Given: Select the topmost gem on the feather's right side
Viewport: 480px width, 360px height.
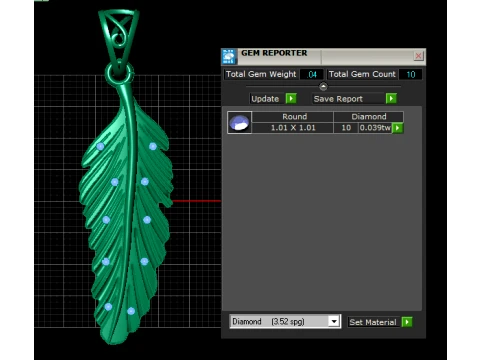Looking at the screenshot, I should (153, 146).
